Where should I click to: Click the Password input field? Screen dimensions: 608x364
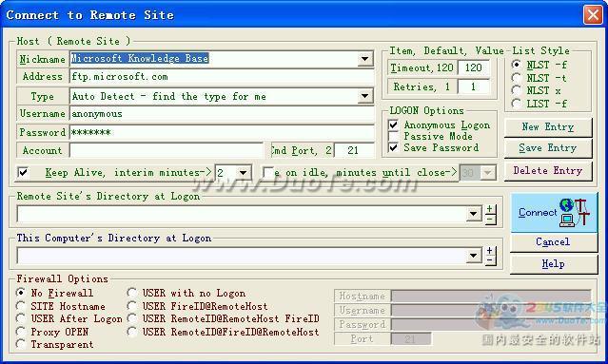(x=222, y=132)
